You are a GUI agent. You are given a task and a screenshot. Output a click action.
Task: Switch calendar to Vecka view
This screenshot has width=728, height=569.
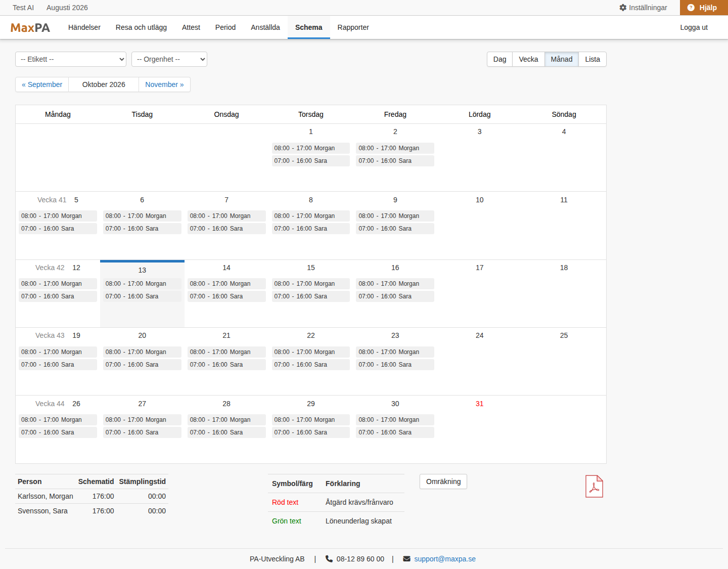point(528,59)
